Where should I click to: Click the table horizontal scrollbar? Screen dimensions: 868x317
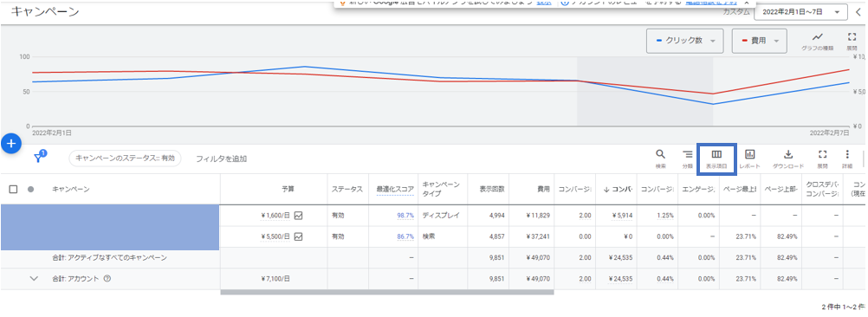[x=387, y=292]
